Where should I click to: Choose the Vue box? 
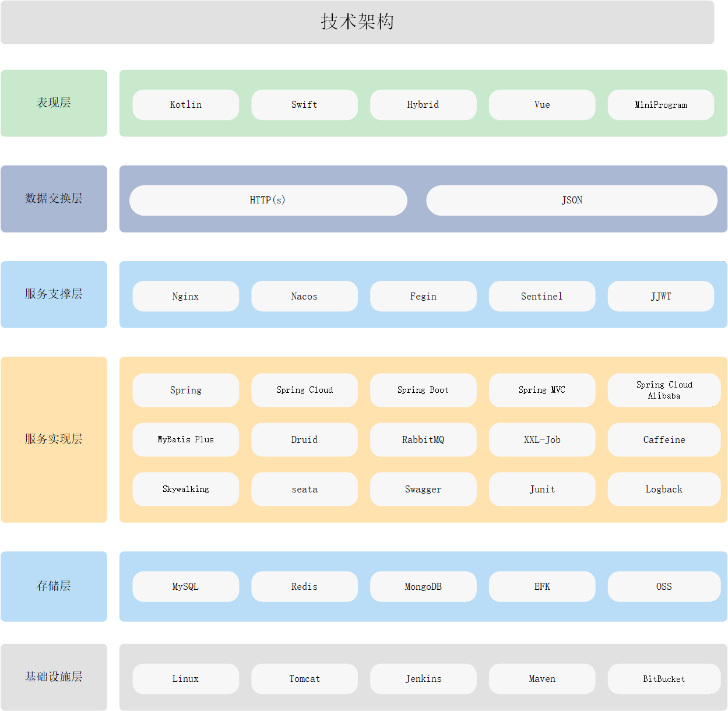[542, 105]
